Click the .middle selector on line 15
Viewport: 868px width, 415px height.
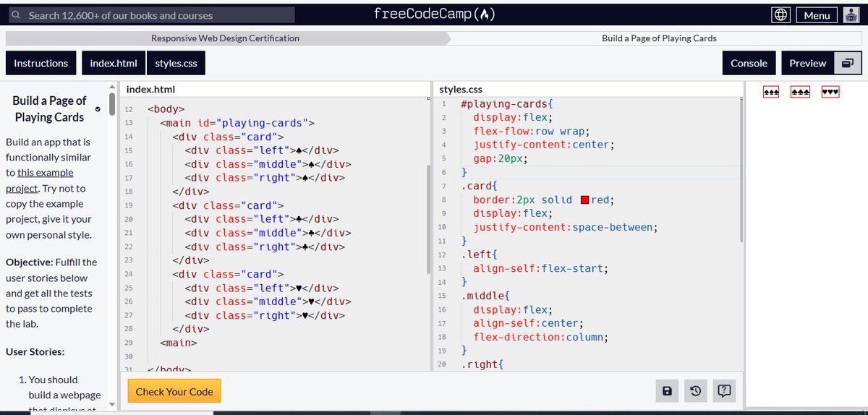click(485, 296)
